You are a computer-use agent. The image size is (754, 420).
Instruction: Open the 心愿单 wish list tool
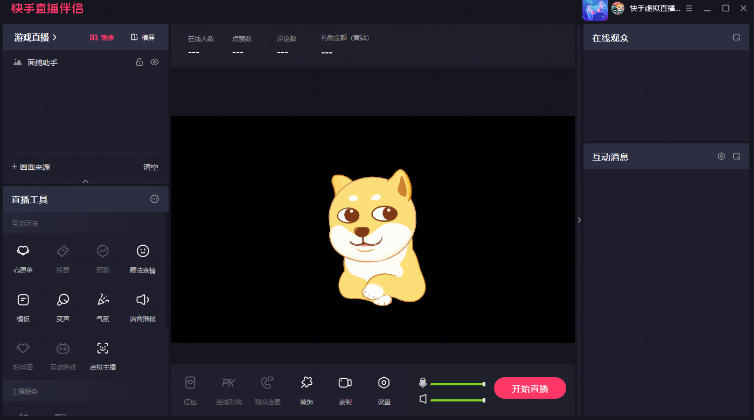pos(24,255)
